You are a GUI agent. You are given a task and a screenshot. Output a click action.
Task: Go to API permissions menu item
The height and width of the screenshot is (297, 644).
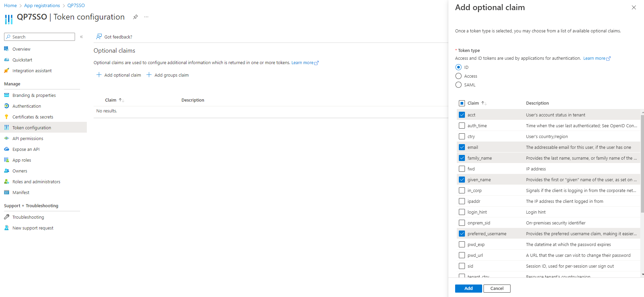click(x=28, y=138)
